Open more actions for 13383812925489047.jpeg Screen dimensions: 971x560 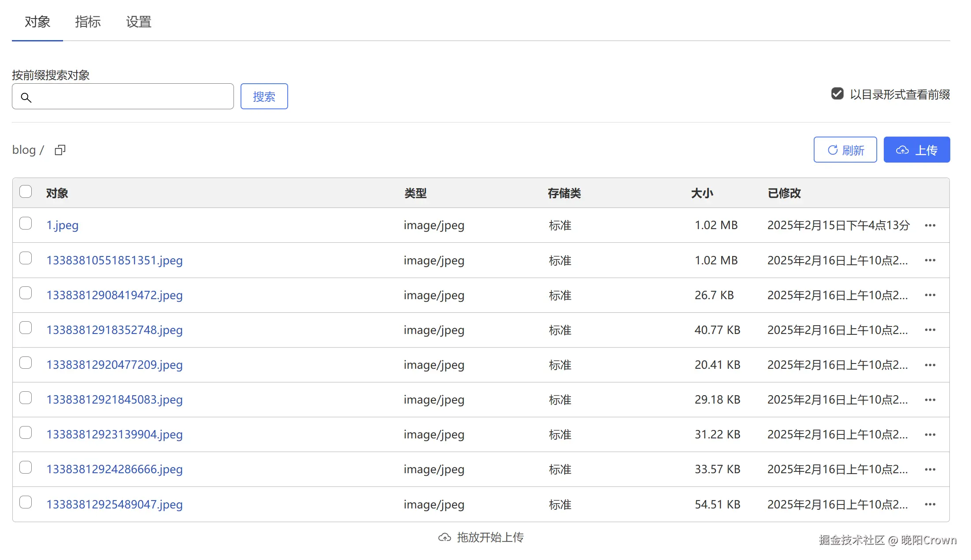[x=930, y=504]
